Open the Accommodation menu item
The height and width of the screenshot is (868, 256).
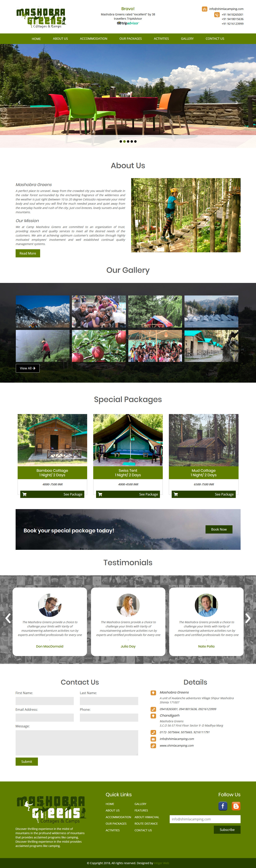(94, 39)
